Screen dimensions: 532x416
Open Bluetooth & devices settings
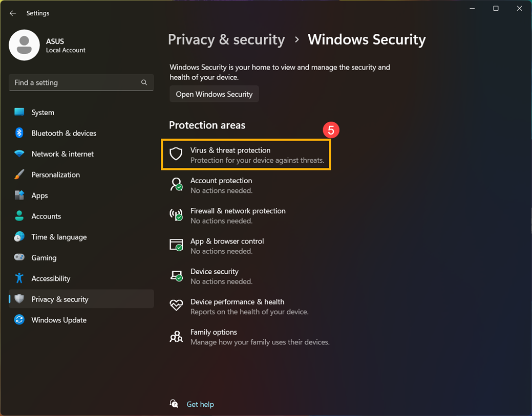click(81, 133)
